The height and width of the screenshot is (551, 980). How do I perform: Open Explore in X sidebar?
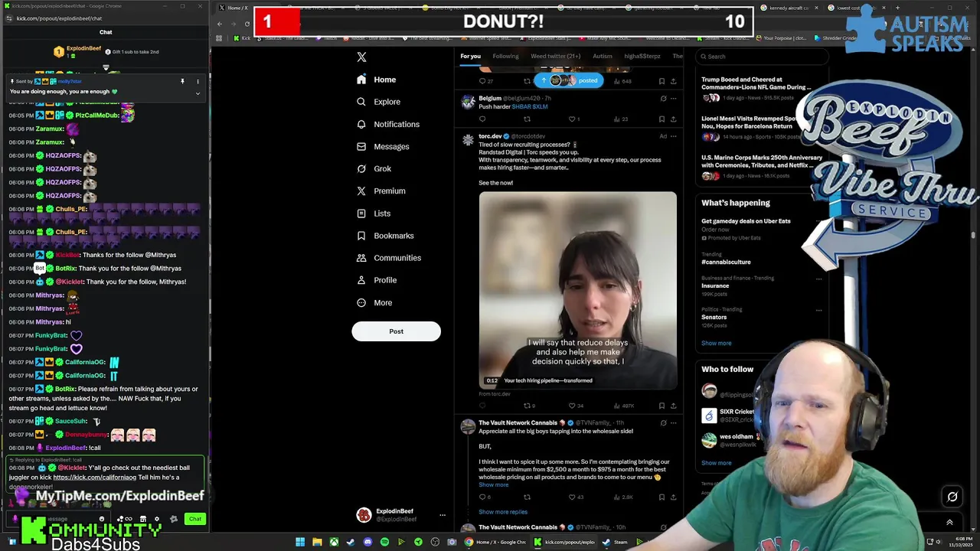378,102
